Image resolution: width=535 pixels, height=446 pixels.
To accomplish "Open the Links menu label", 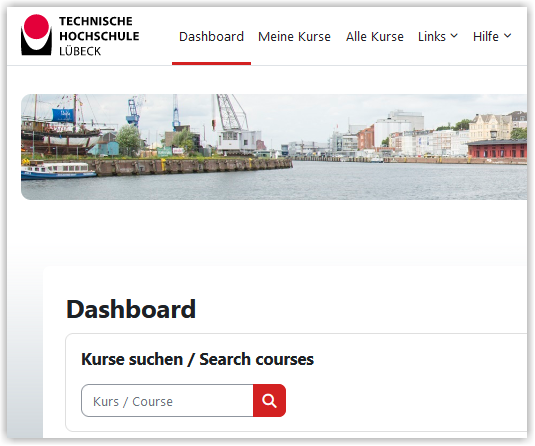I will tap(432, 36).
